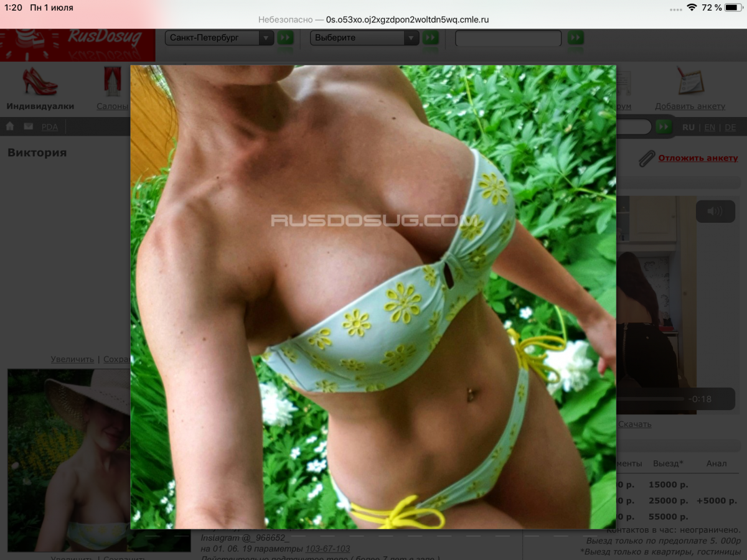Click the RusDosug logo
Viewport: 747px width, 560px height.
(x=77, y=44)
